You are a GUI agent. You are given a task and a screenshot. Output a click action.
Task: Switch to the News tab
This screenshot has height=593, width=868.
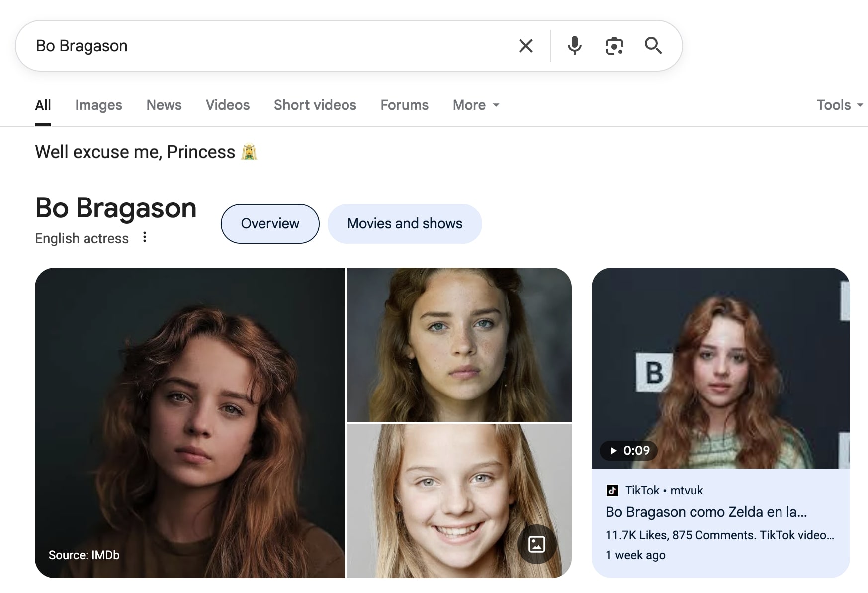[x=164, y=105]
